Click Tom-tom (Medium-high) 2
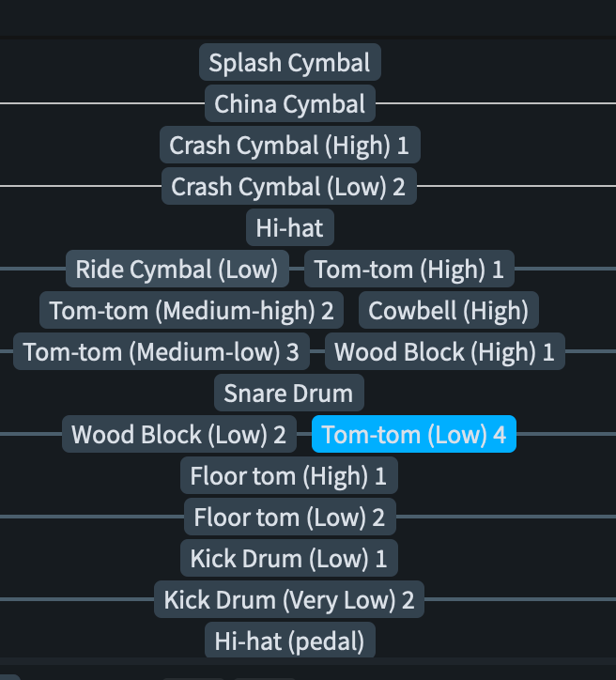The height and width of the screenshot is (680, 616). [x=192, y=311]
